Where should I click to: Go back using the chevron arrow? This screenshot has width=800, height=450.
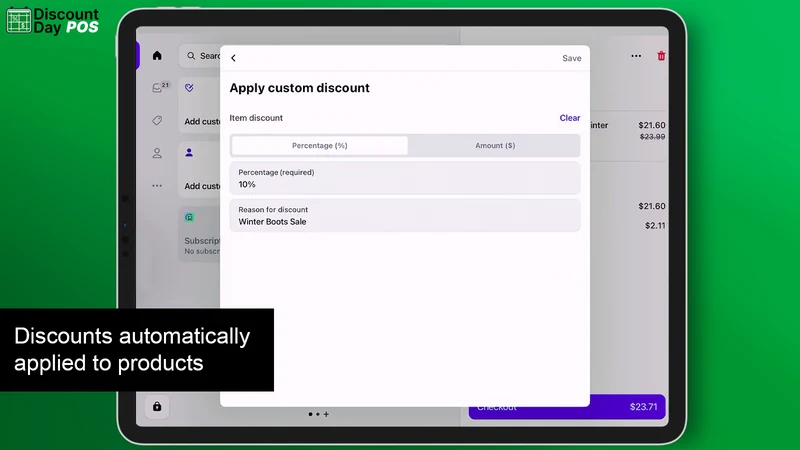pos(233,58)
